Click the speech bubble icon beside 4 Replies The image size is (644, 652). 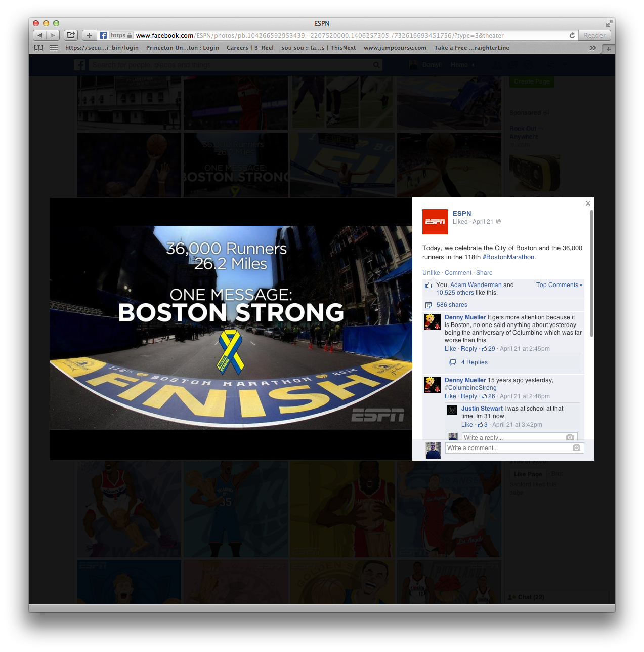(453, 362)
